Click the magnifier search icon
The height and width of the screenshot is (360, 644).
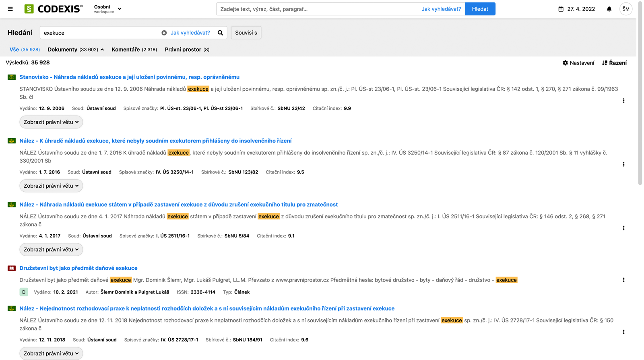coord(220,33)
